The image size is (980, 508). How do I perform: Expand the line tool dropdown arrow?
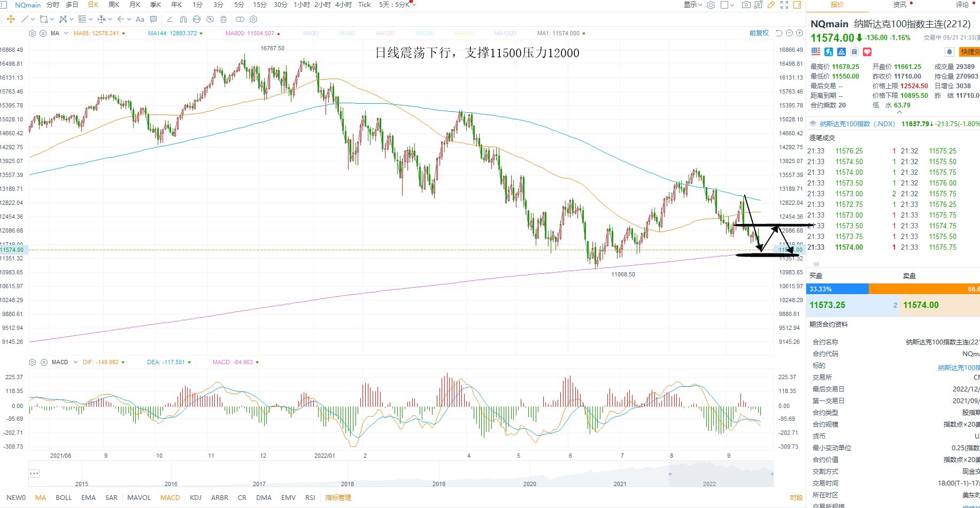[33, 19]
